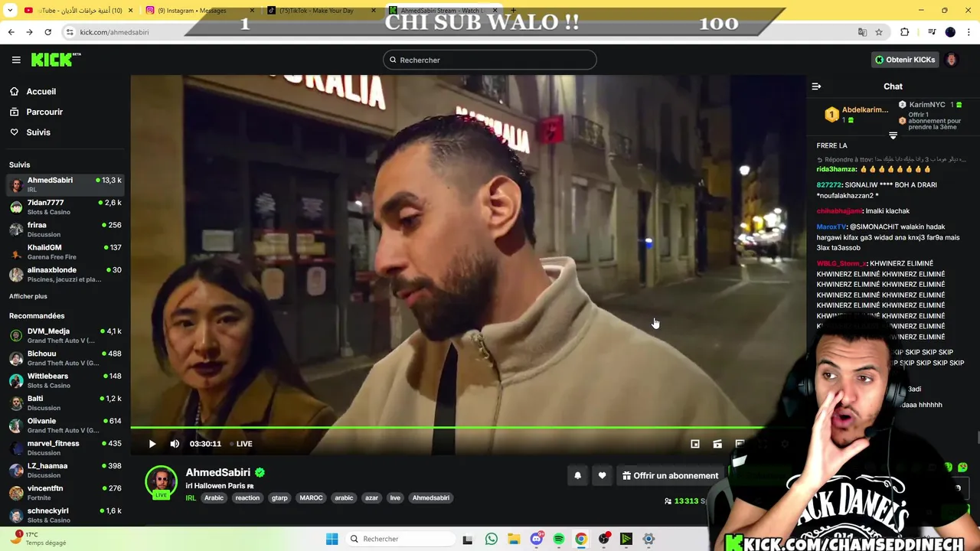This screenshot has height=551, width=980.
Task: Open the Kick hamburger menu
Action: tap(16, 60)
